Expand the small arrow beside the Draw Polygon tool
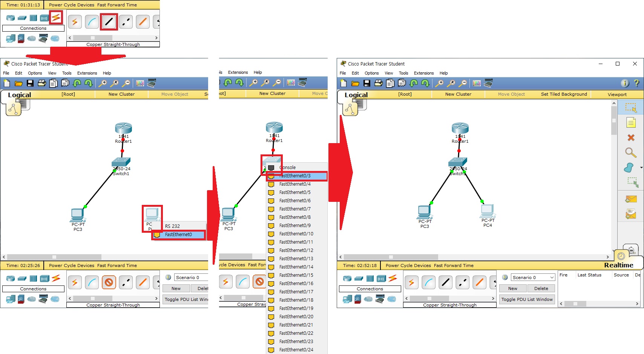 pyautogui.click(x=641, y=168)
